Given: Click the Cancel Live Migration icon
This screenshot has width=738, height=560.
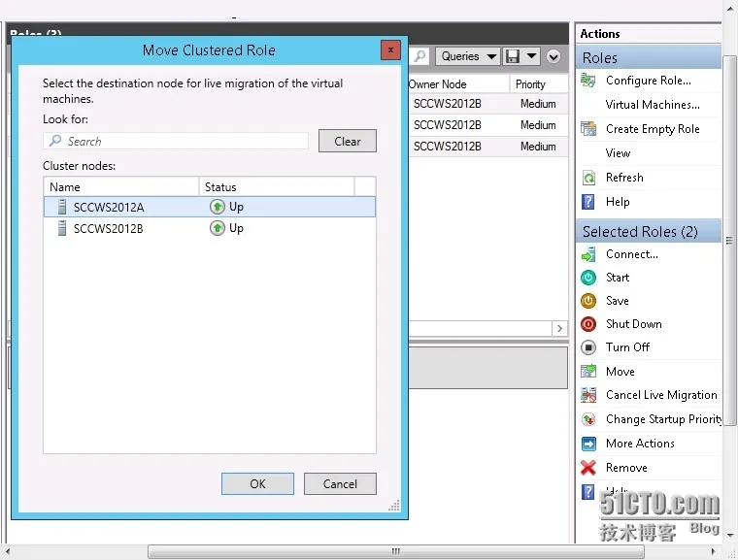Looking at the screenshot, I should pyautogui.click(x=587, y=395).
